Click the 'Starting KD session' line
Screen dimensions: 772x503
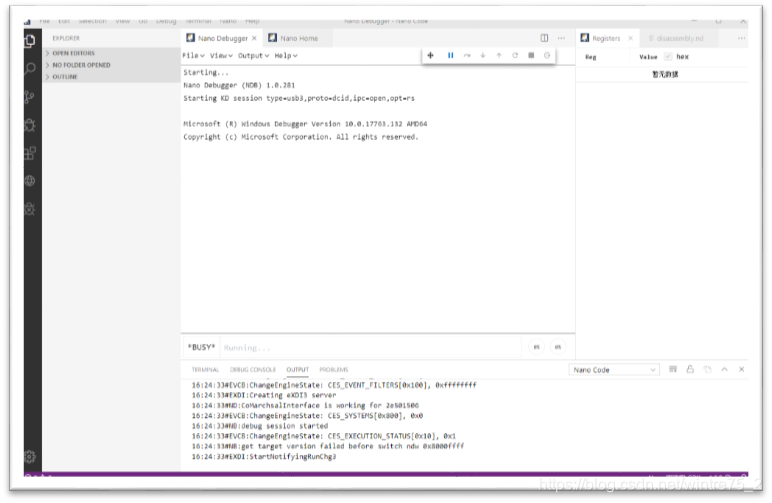click(299, 98)
